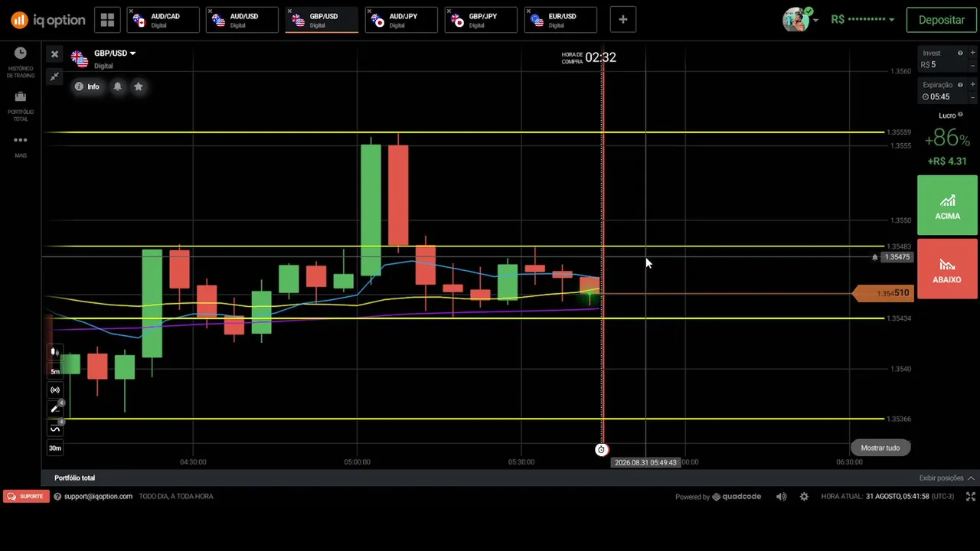980x551 pixels.
Task: Click the expiration timer marker on timeline
Action: coord(602,450)
